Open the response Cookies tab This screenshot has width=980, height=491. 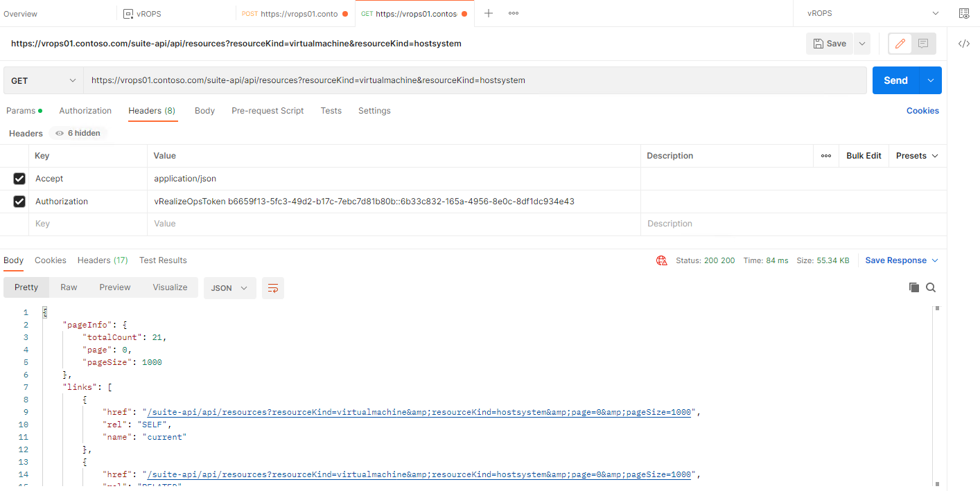(x=51, y=260)
